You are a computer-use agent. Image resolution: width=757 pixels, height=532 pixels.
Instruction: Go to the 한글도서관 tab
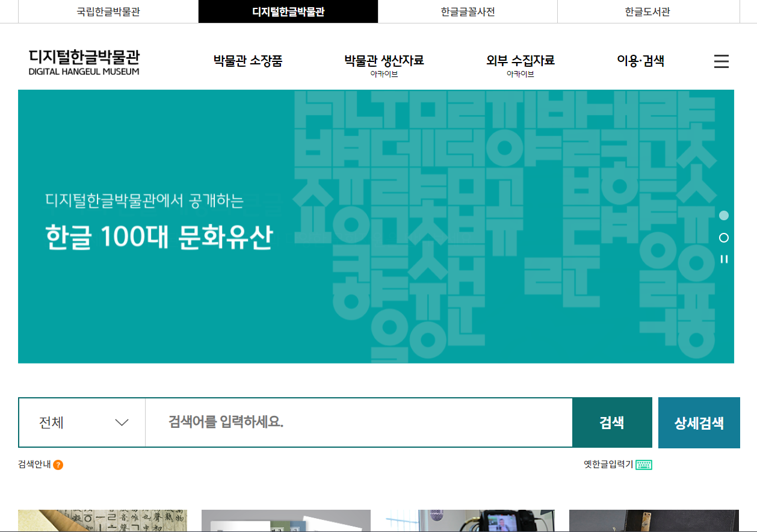tap(647, 11)
